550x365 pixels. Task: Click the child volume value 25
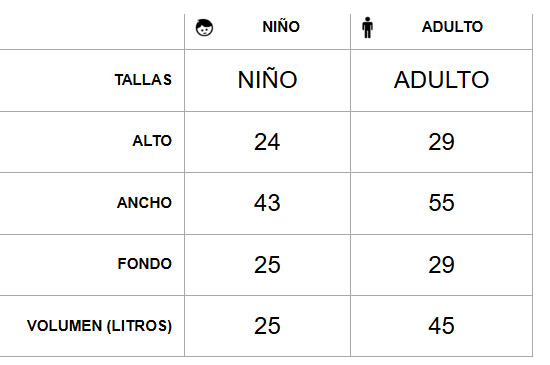267,326
